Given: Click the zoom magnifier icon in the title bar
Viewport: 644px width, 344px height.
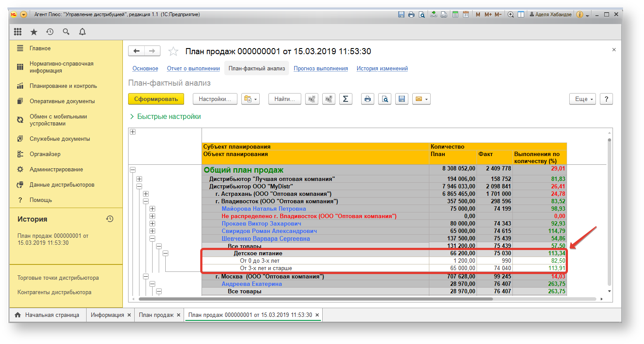Looking at the screenshot, I should tap(511, 14).
